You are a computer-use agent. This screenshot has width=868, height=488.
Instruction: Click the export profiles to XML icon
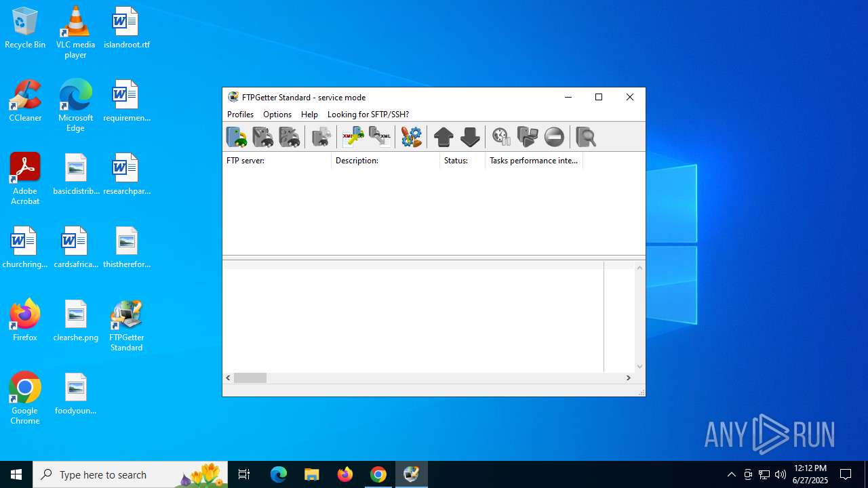coord(380,137)
